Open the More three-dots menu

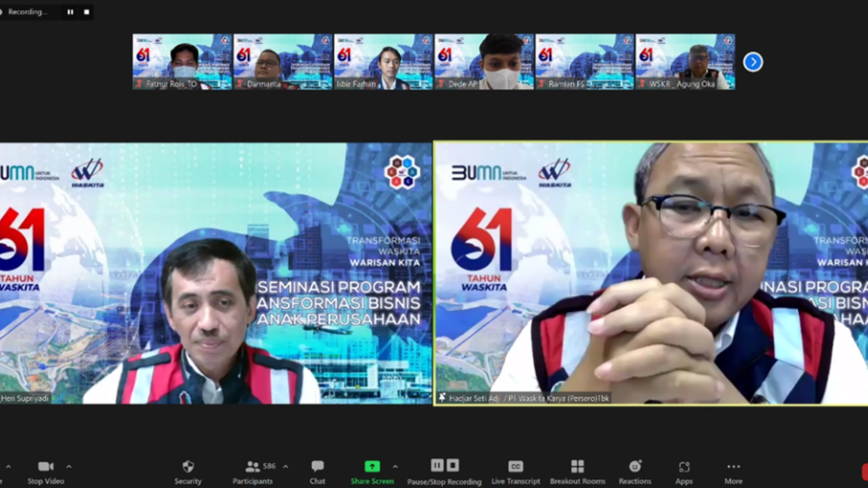point(733,466)
